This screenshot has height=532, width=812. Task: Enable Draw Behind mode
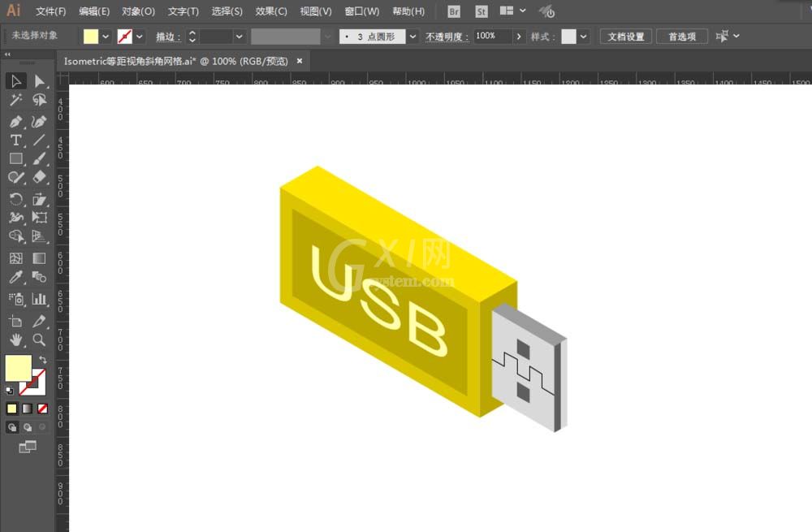pos(28,427)
